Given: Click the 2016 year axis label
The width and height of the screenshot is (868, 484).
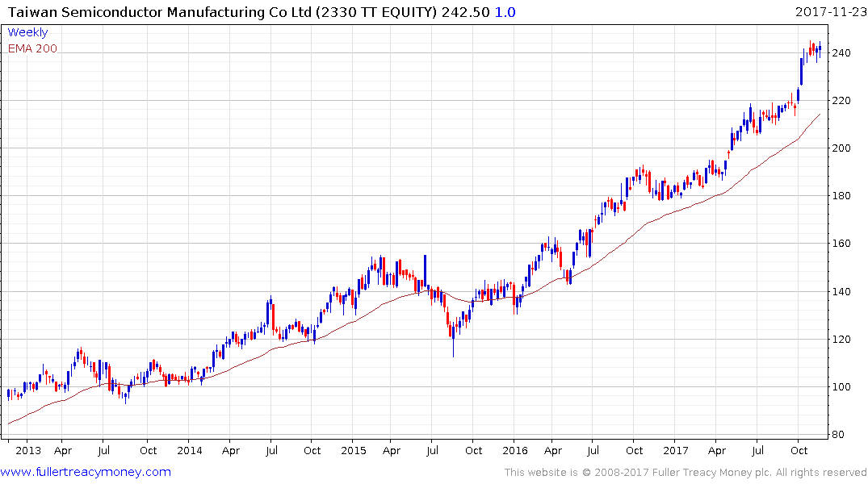Looking at the screenshot, I should [x=515, y=450].
